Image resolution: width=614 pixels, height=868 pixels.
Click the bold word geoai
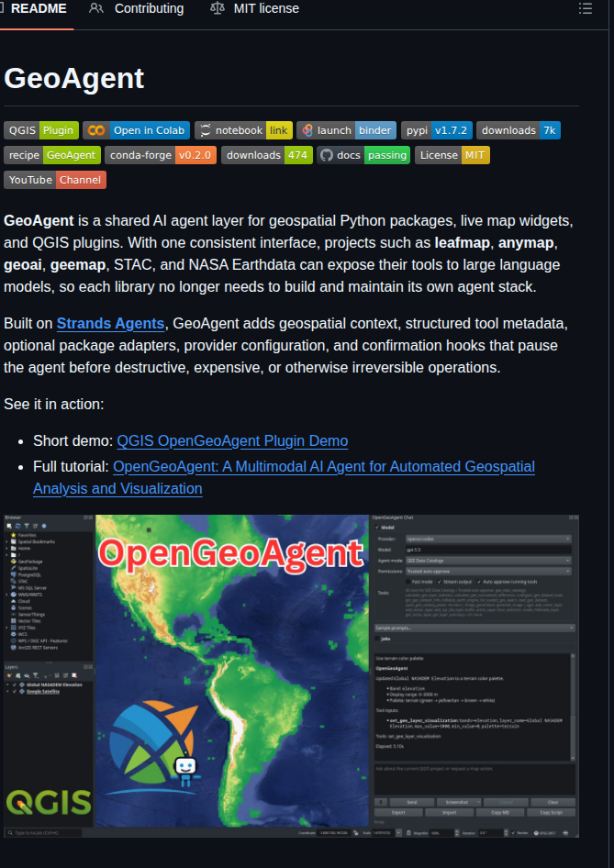click(23, 265)
